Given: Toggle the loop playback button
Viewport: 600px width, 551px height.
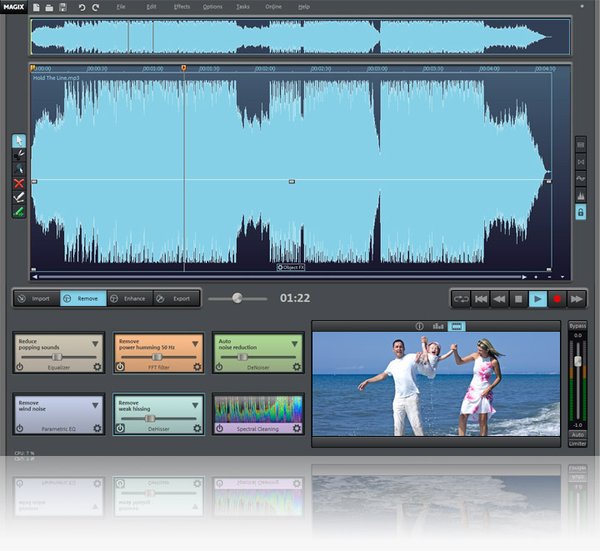Looking at the screenshot, I should 461,299.
